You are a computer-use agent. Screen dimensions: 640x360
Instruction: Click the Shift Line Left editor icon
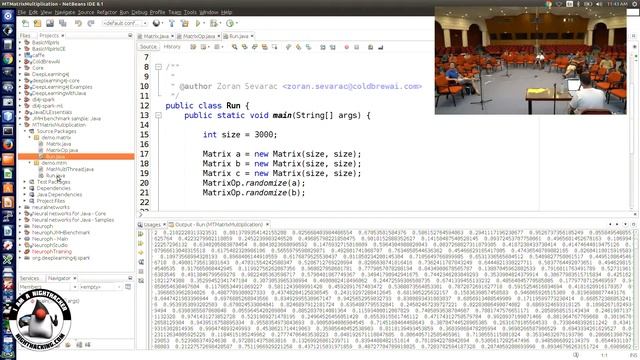click(322, 47)
